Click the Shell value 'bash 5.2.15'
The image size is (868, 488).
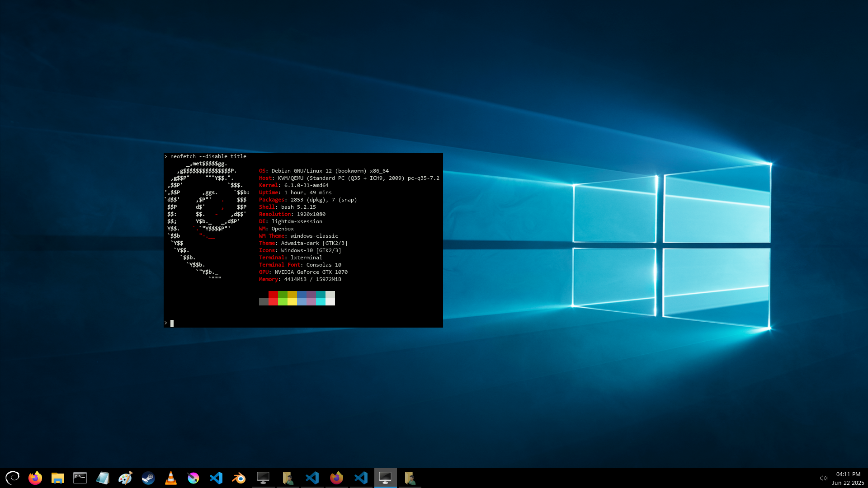[x=298, y=207]
